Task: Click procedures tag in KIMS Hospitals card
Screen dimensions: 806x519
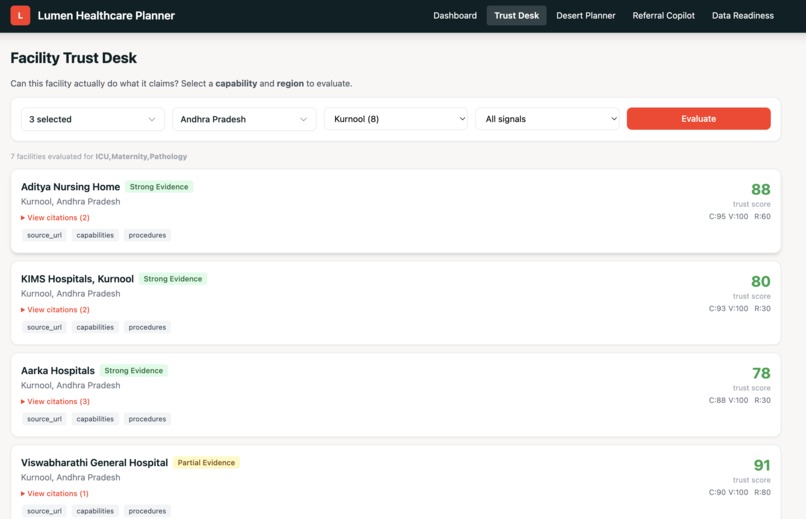Action: click(x=147, y=327)
